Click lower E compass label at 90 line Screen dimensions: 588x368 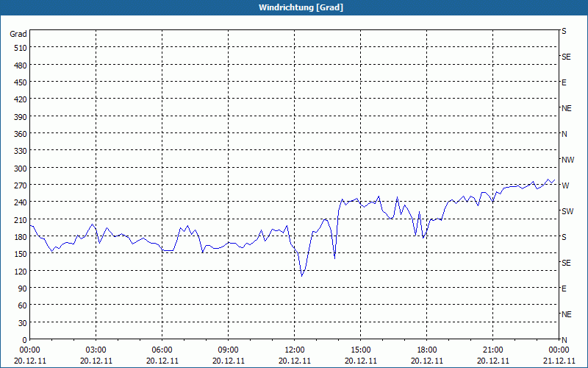[564, 289]
